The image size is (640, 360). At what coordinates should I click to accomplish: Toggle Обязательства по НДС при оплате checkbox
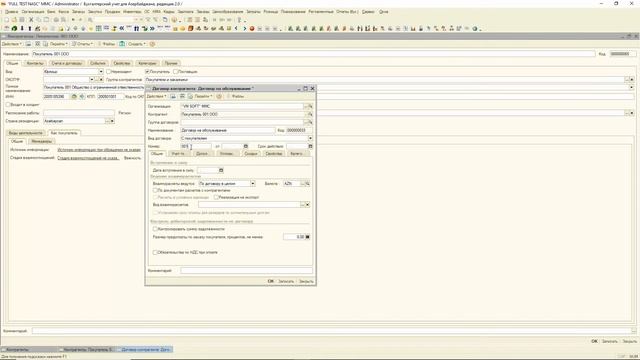click(x=155, y=252)
